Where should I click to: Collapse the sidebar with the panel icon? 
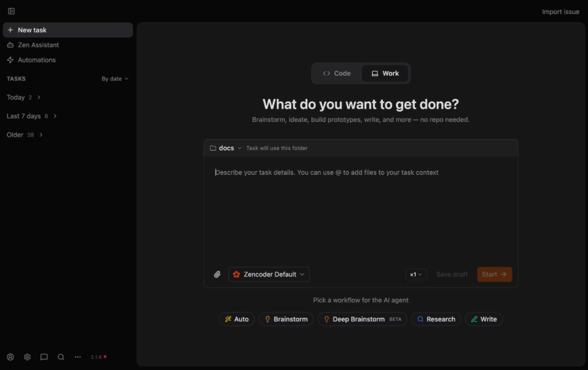pos(11,11)
